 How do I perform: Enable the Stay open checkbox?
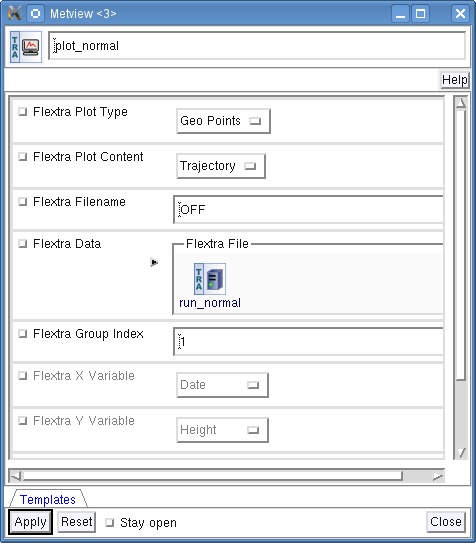click(110, 522)
